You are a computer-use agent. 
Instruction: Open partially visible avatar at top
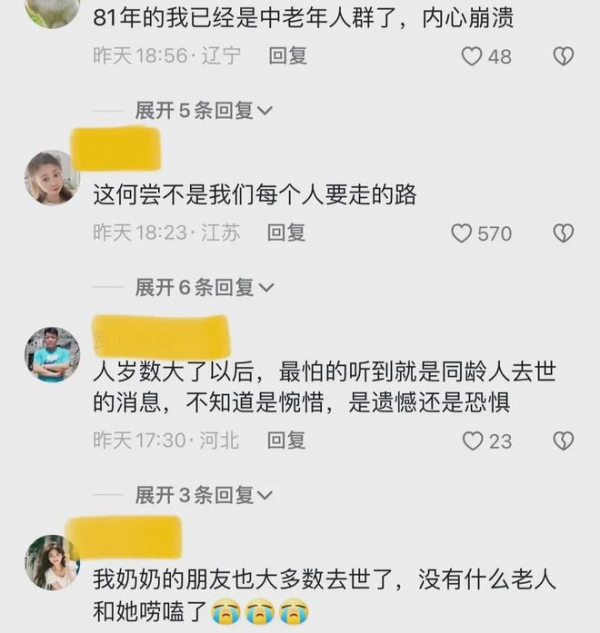52,14
